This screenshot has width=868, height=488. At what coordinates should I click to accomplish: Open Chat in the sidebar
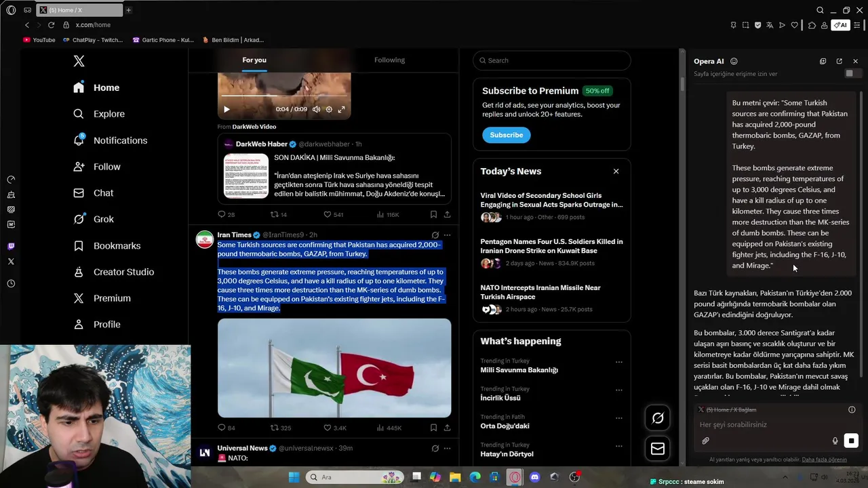[x=94, y=193]
